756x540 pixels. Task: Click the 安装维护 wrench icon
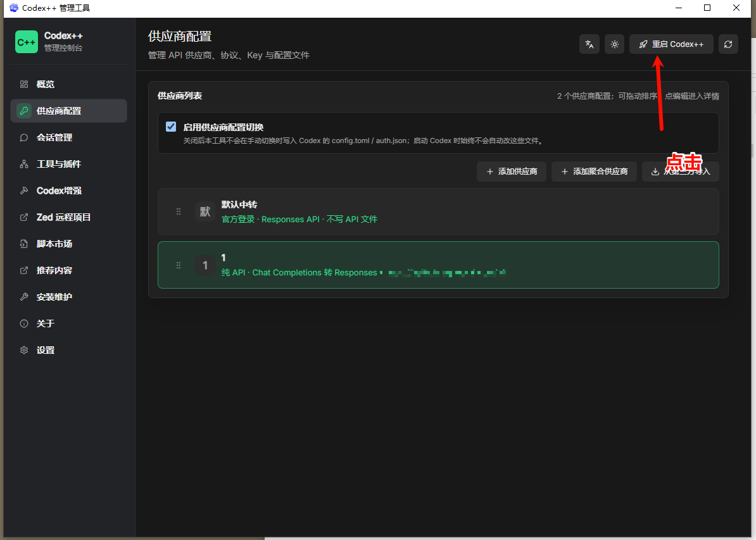(23, 297)
